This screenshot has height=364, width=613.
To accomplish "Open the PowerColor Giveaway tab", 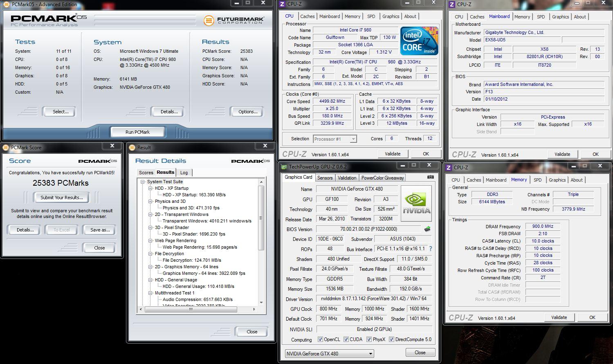I will tap(382, 178).
